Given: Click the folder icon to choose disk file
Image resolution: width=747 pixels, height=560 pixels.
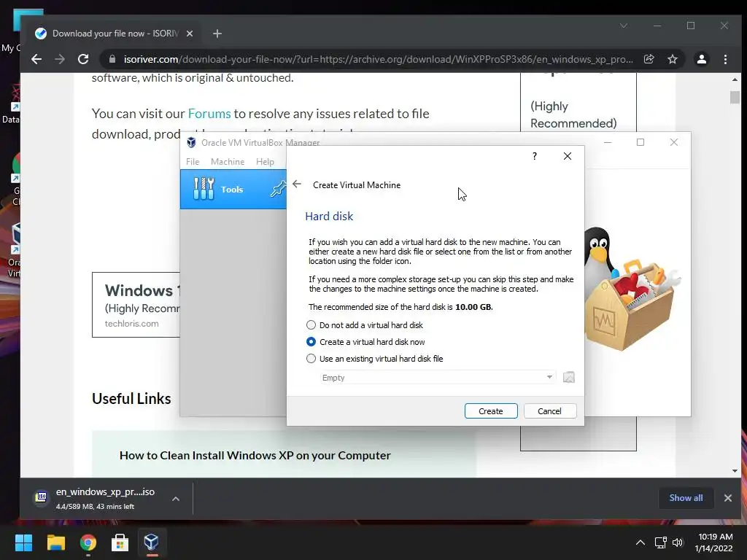Looking at the screenshot, I should tap(569, 378).
